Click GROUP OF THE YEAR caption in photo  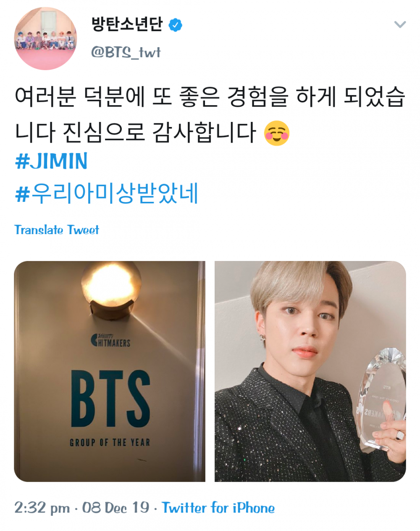110,442
